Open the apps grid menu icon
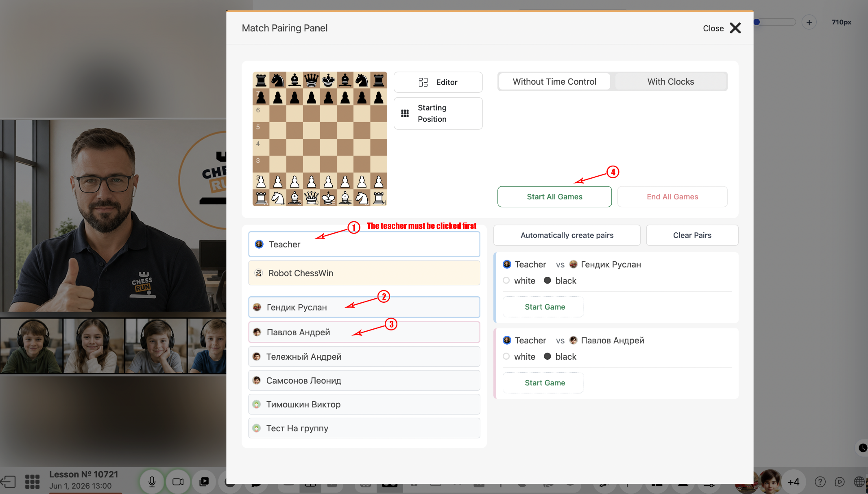The height and width of the screenshot is (494, 868). pos(32,482)
